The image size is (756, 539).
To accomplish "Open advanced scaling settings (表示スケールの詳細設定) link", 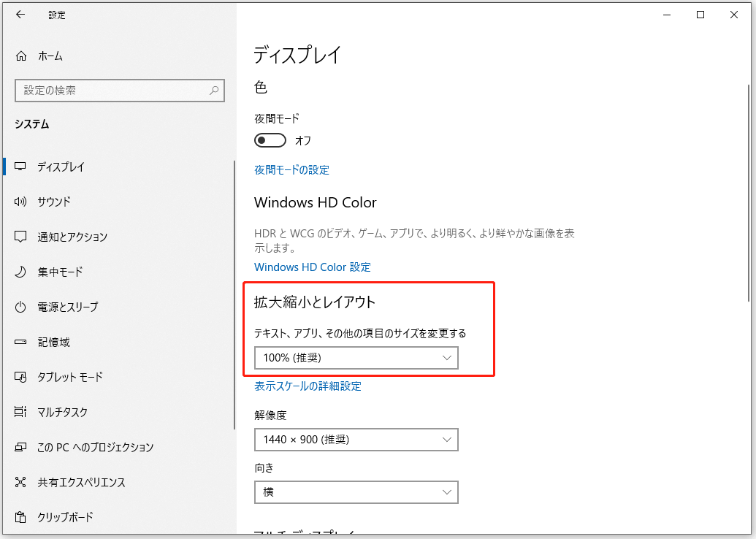I will 308,386.
